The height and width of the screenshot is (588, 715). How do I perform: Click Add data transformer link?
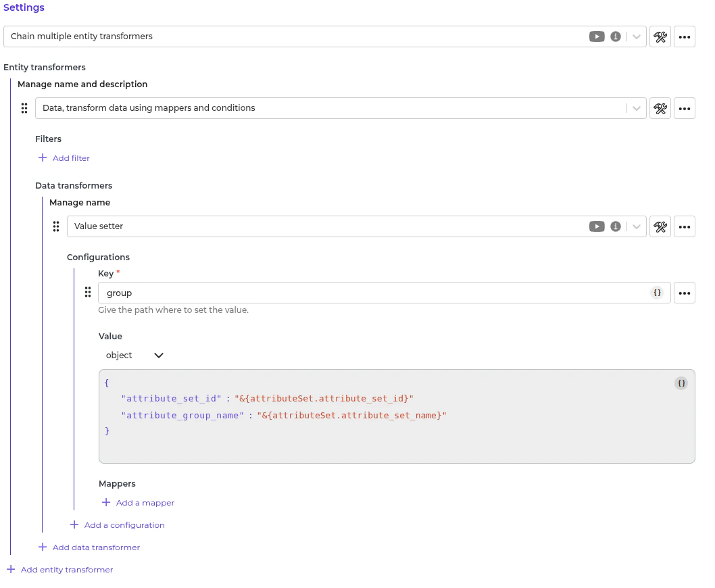(96, 547)
